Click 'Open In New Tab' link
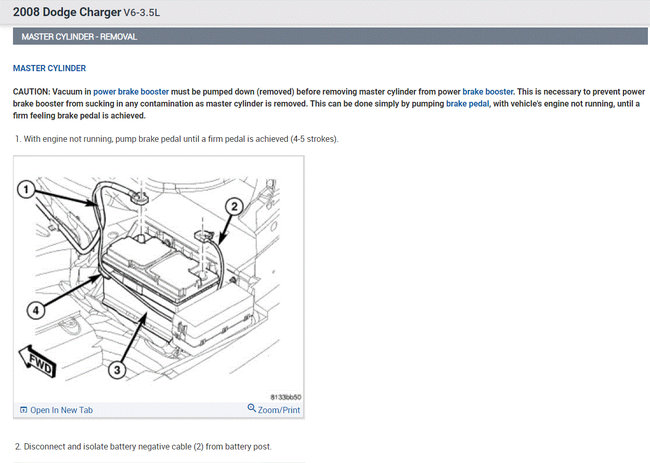650x463 pixels. pos(61,410)
